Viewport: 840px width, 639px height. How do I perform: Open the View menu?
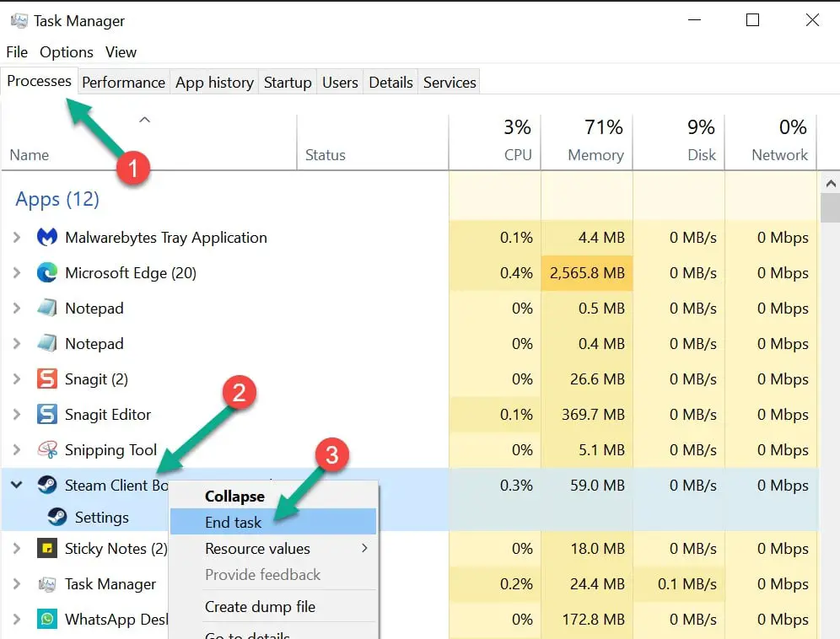coord(121,52)
